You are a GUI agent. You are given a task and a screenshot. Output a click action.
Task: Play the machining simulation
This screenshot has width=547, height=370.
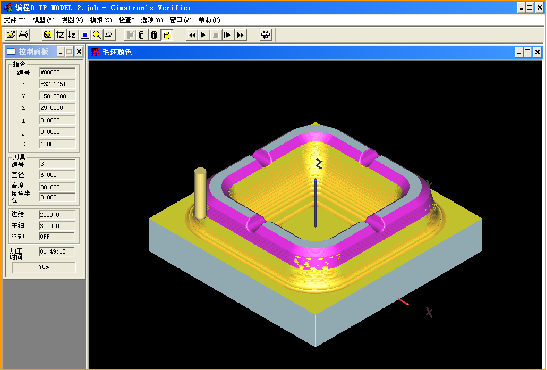coord(204,35)
